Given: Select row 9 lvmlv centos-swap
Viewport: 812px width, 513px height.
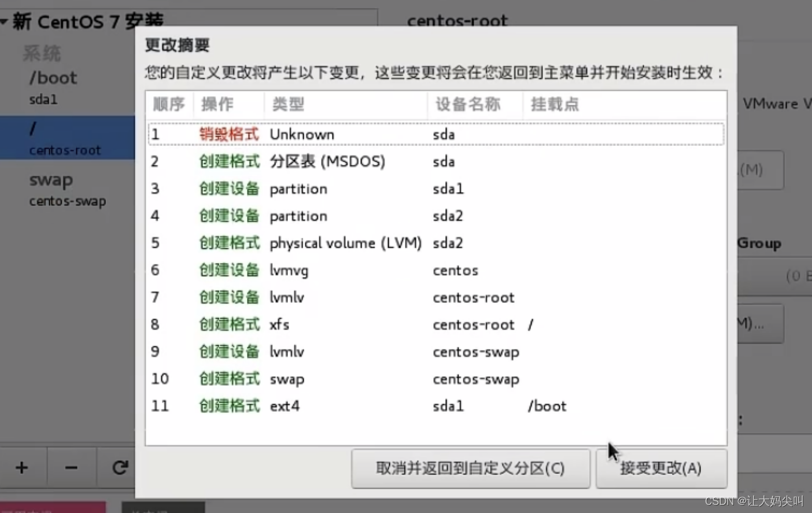Looking at the screenshot, I should [436, 352].
